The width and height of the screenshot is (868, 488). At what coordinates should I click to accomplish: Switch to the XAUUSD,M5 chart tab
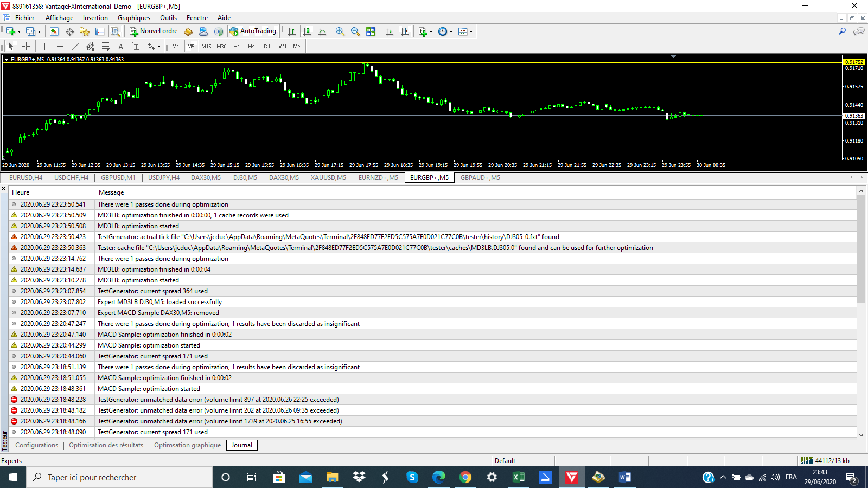[x=328, y=178]
